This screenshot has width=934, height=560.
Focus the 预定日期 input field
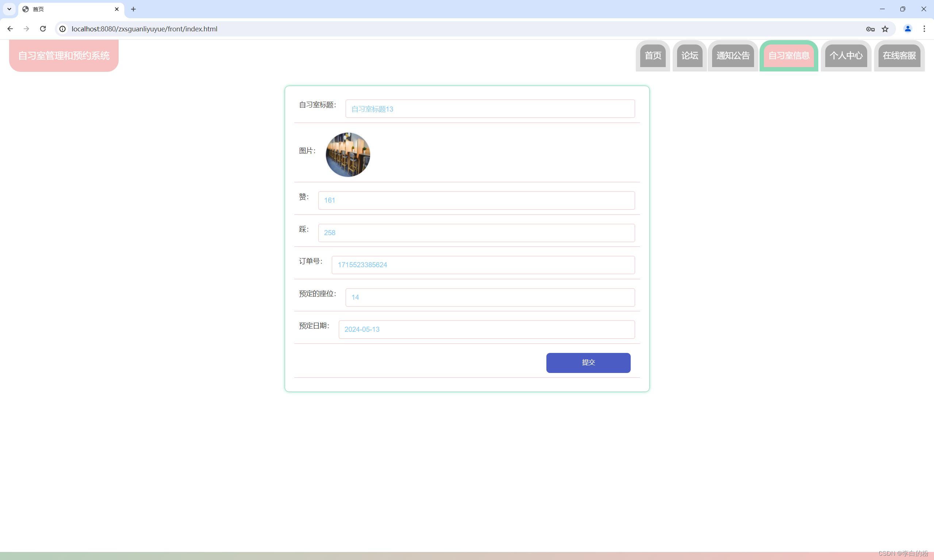[x=486, y=330]
